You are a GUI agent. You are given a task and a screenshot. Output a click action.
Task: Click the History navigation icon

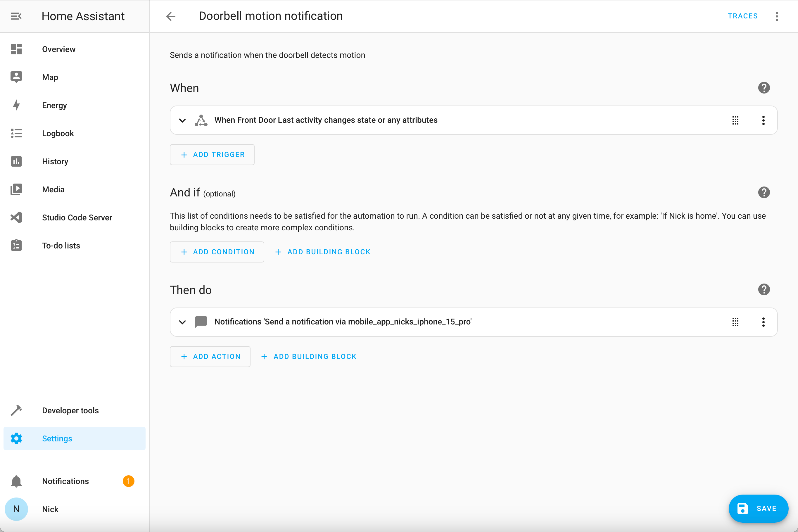[16, 161]
